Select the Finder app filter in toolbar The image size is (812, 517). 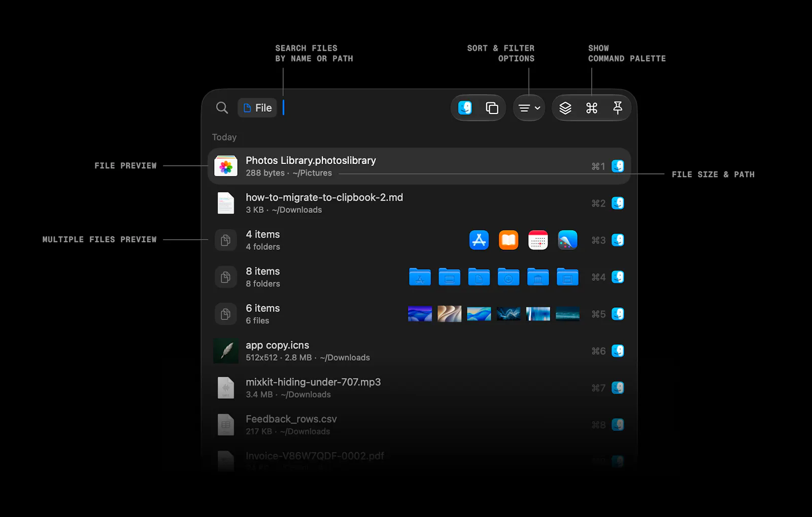[x=465, y=108]
